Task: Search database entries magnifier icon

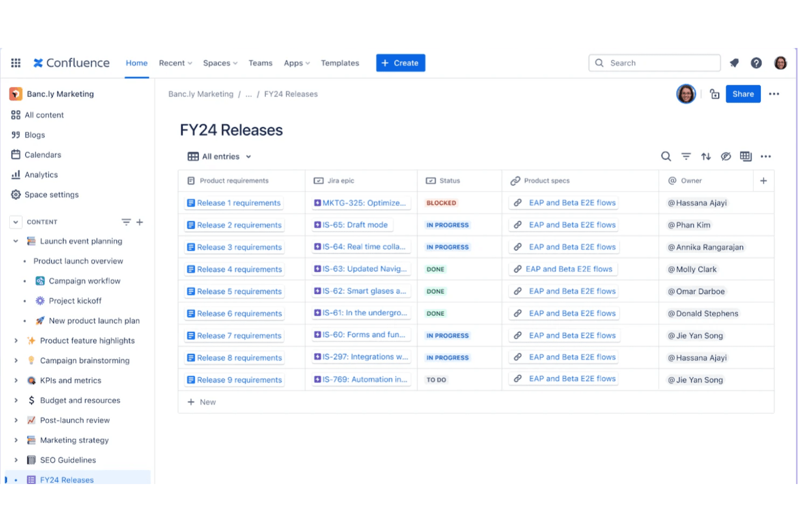Action: pos(666,156)
